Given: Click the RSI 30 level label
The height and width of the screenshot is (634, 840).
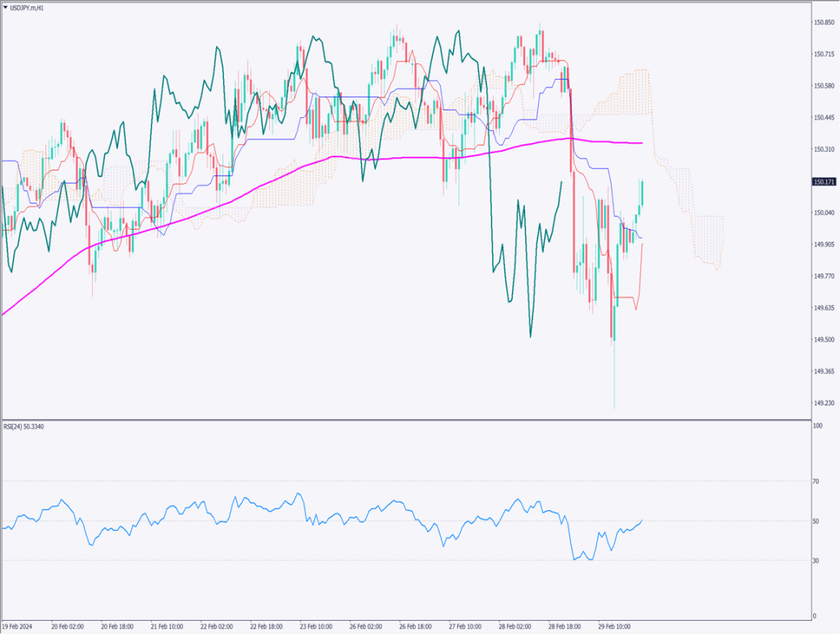Looking at the screenshot, I should [816, 560].
